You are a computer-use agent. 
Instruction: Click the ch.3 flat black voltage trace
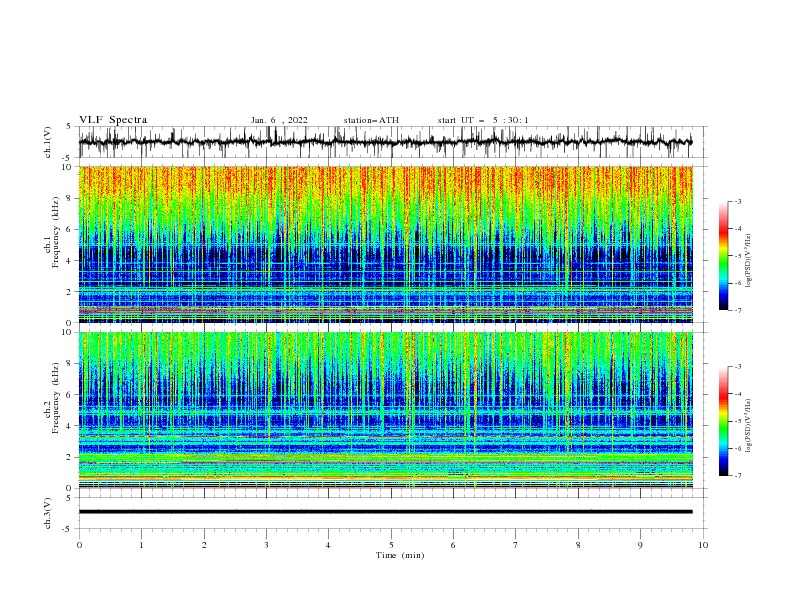385,512
